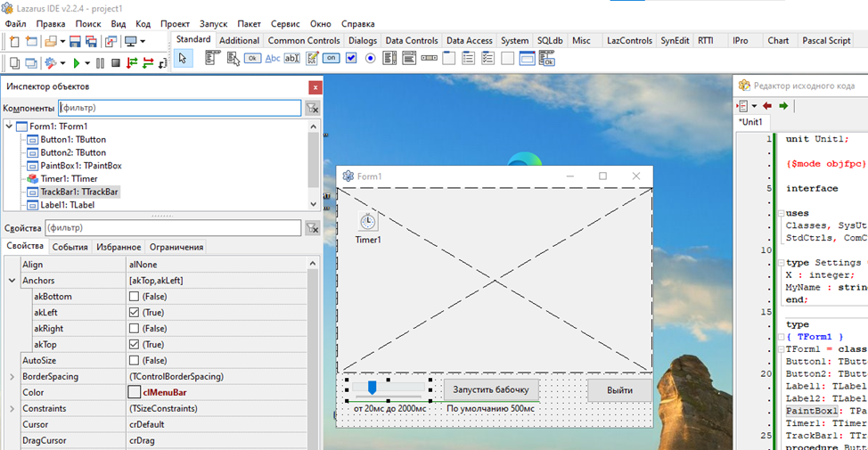
Task: Enable the akBottom anchor checkbox
Action: pyautogui.click(x=134, y=296)
